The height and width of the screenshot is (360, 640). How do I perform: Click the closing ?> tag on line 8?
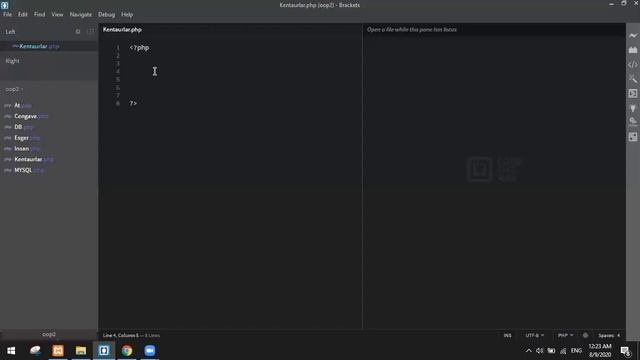133,104
